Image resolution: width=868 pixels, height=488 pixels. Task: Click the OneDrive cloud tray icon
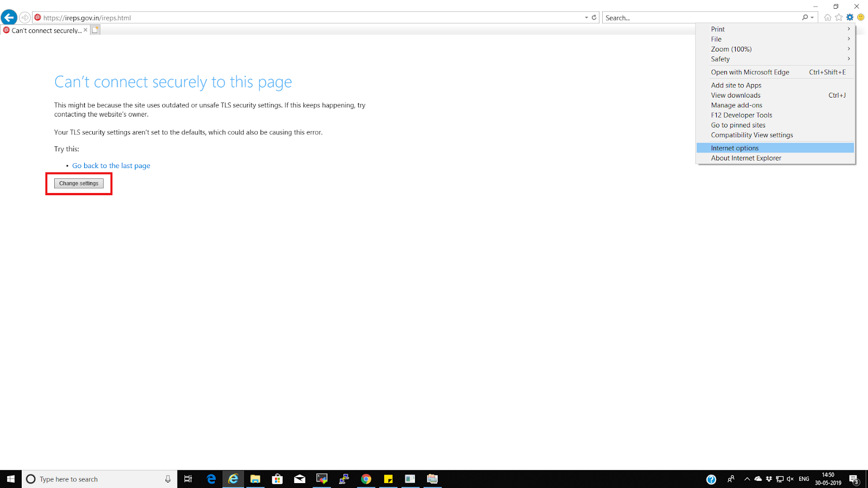point(758,479)
